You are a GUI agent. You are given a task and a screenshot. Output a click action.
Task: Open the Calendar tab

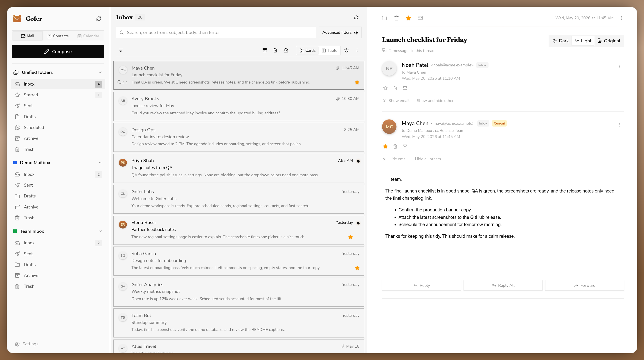(88, 36)
